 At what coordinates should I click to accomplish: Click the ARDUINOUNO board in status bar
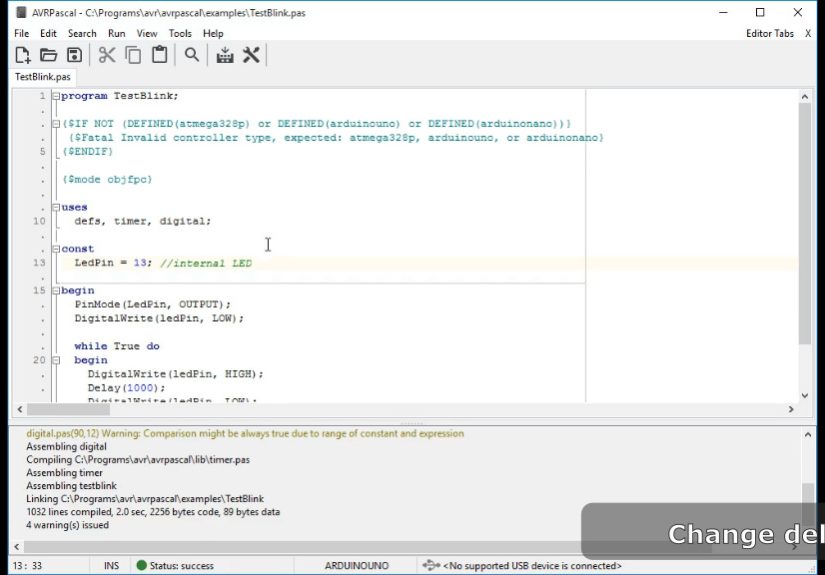point(356,566)
